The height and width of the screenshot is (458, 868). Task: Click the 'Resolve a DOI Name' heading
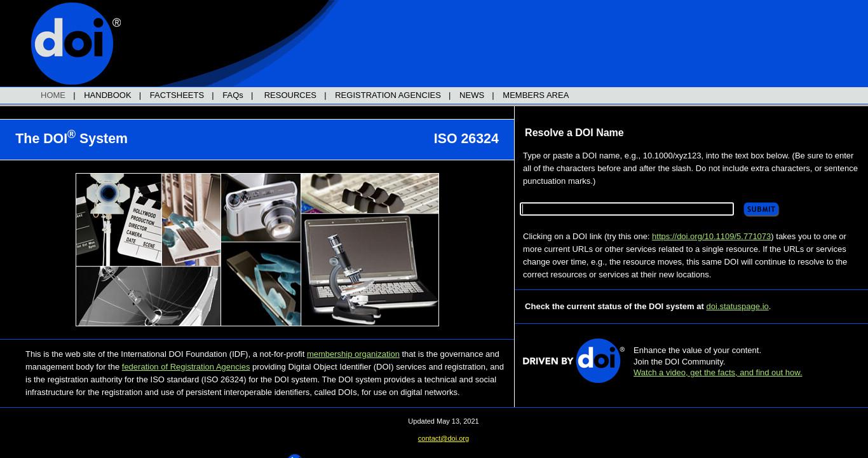pyautogui.click(x=574, y=133)
